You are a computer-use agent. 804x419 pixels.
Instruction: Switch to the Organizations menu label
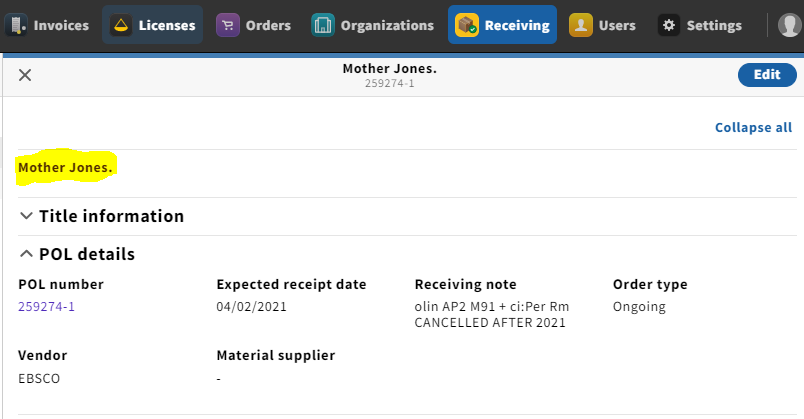[x=387, y=25]
